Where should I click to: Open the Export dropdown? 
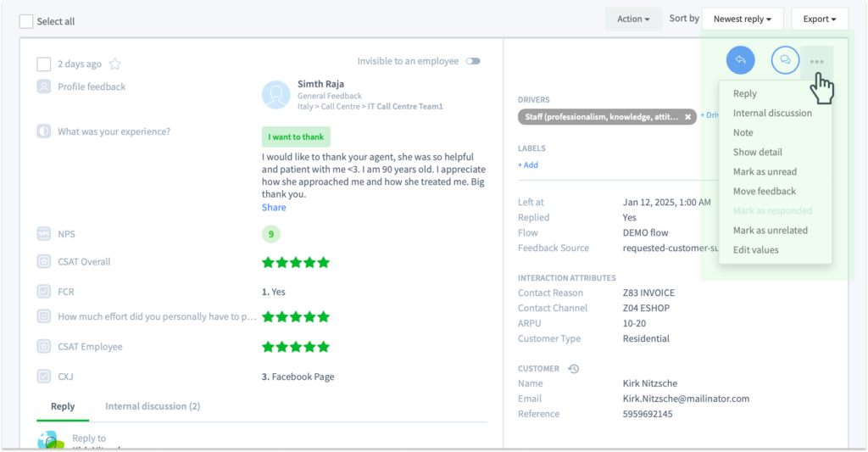click(x=820, y=19)
